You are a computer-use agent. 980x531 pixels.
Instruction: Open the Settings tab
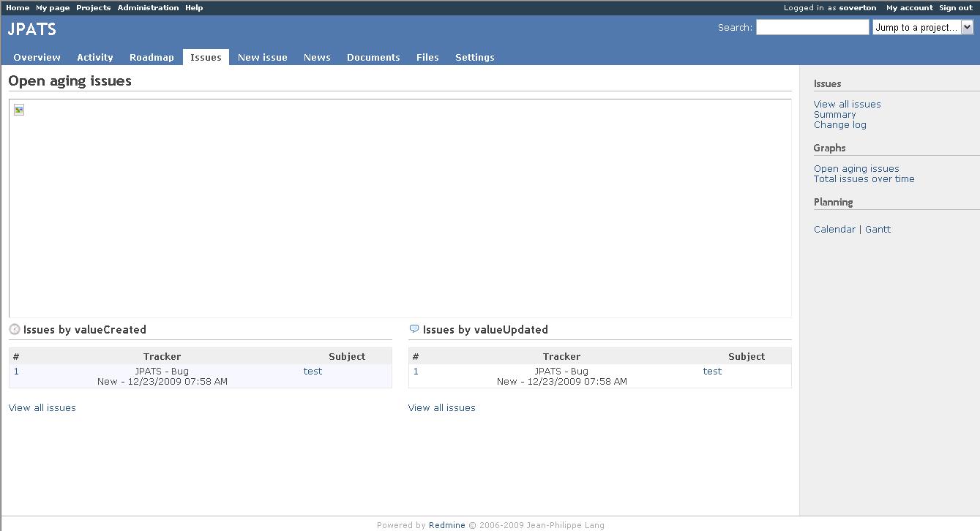coord(475,57)
